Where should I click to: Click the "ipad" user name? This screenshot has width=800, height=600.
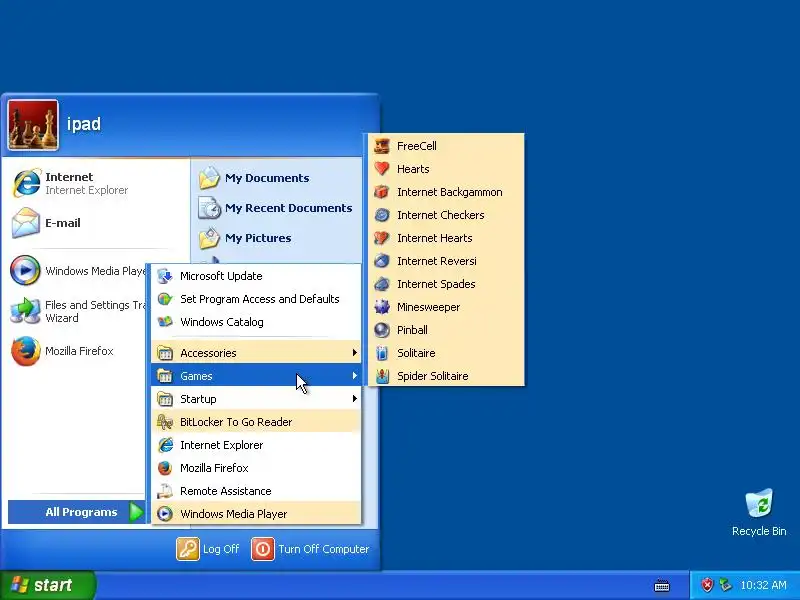(x=84, y=124)
